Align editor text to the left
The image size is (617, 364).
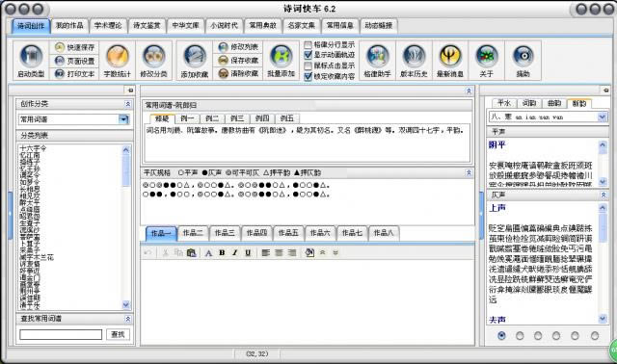point(266,252)
